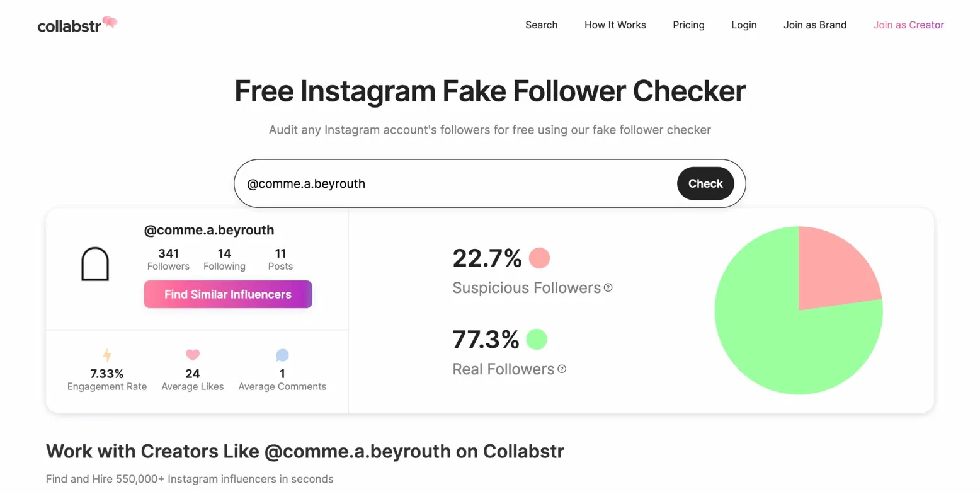Select Join as Creator link
This screenshot has height=494, width=980.
908,25
